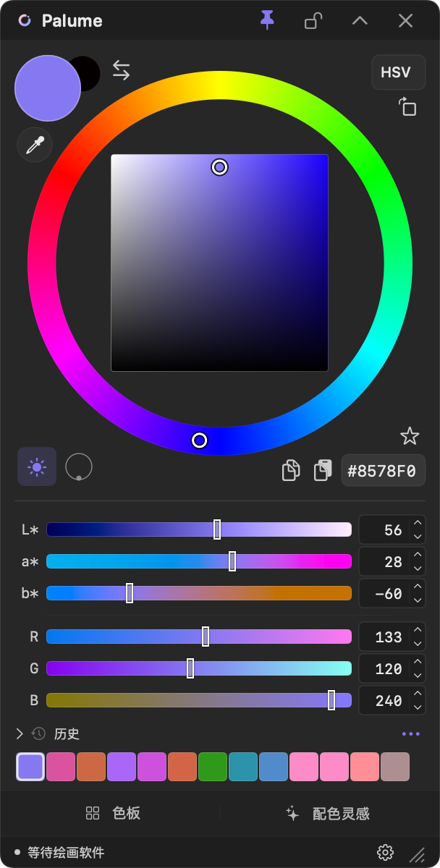The image size is (440, 868).
Task: Open the 配色灵感 color inspiration tab
Action: click(328, 814)
